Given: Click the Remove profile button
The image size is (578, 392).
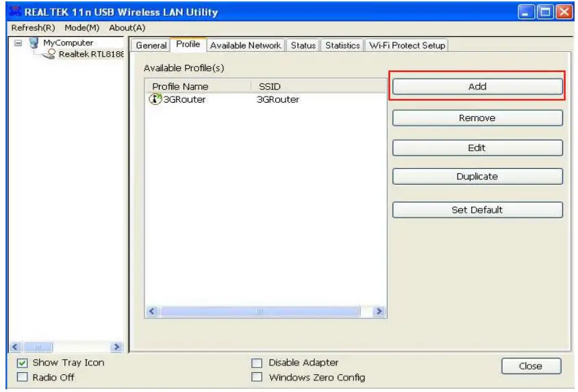Looking at the screenshot, I should click(477, 118).
